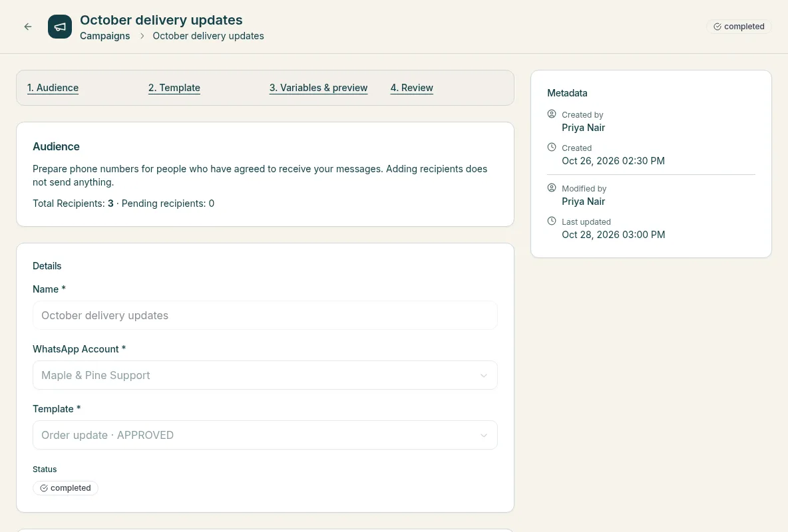Click the Oct 28, 2026 03:00 PM date
The height and width of the screenshot is (532, 788).
click(x=613, y=235)
